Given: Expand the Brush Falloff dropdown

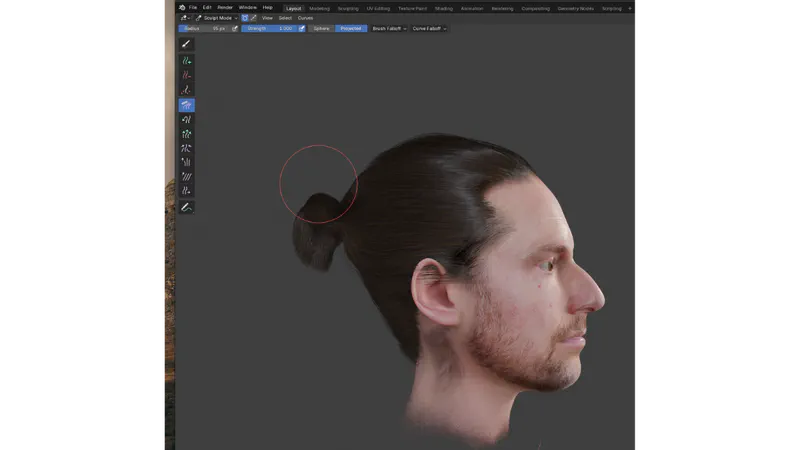Looking at the screenshot, I should pos(389,29).
